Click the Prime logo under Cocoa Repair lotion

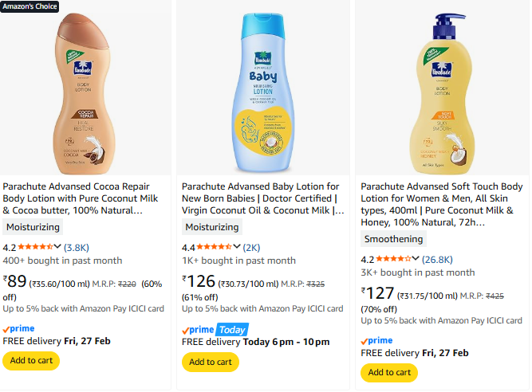(19, 328)
